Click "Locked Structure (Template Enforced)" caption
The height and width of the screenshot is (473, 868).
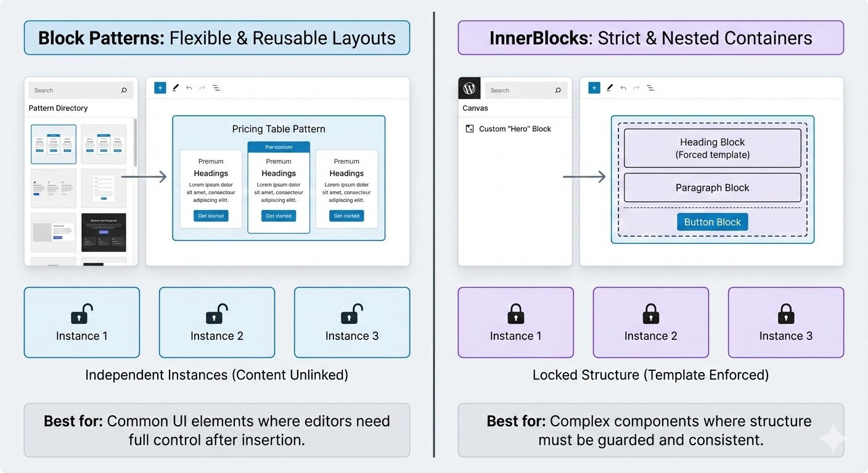(x=651, y=374)
